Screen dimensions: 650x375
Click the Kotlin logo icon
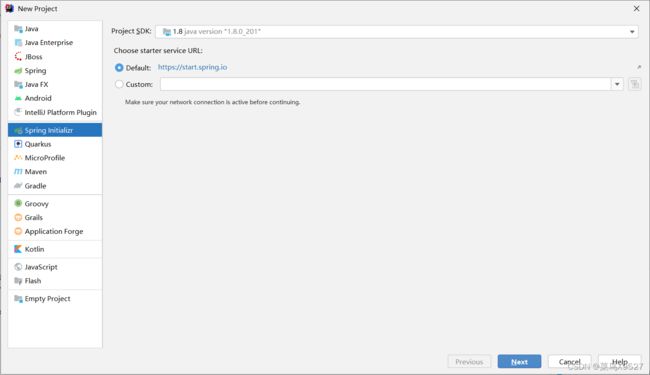click(x=18, y=249)
